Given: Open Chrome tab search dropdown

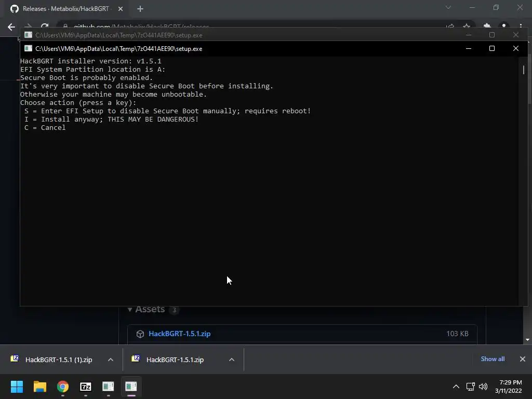Looking at the screenshot, I should click(x=448, y=7).
